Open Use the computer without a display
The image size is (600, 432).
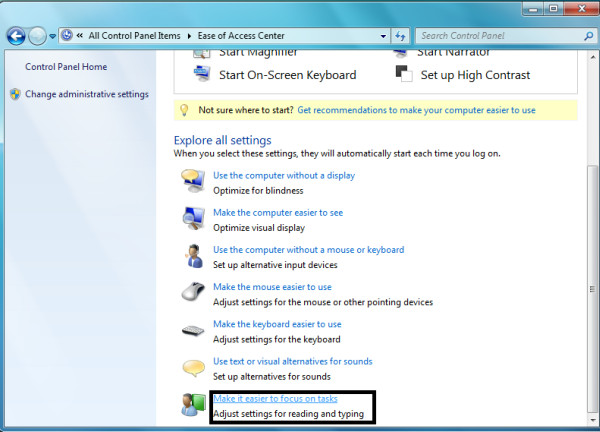tap(284, 176)
